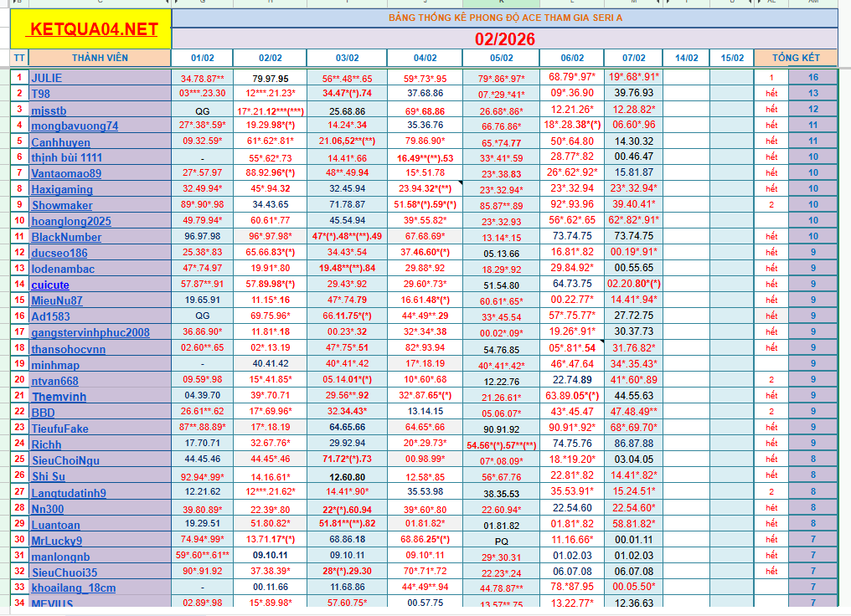Viewport: 851px width, 616px height.
Task: Open member link ntvan668
Action: pyautogui.click(x=54, y=381)
